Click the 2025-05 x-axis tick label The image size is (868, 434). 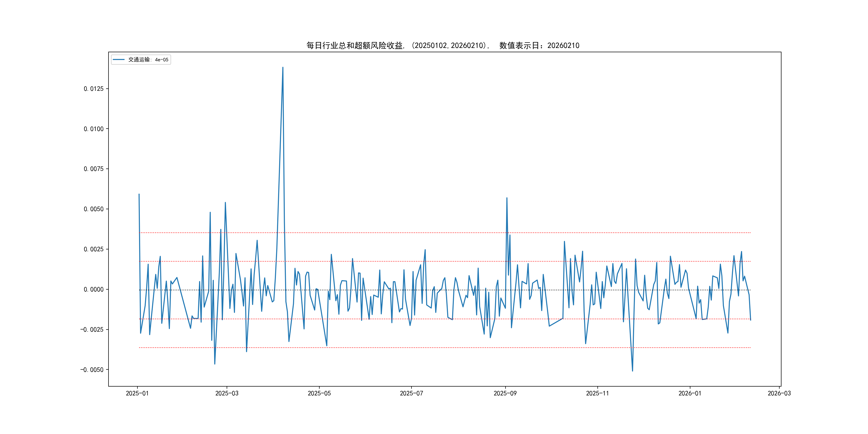coord(319,393)
